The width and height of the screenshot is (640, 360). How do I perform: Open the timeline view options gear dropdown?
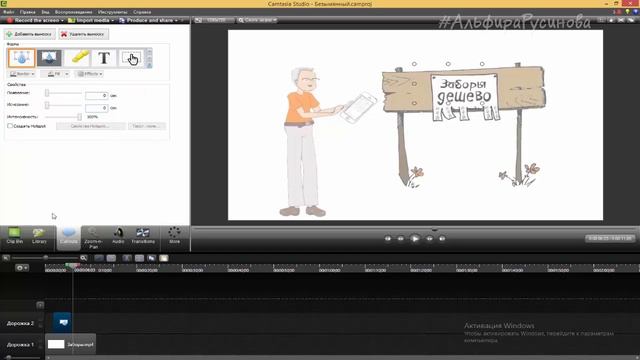pos(22,268)
